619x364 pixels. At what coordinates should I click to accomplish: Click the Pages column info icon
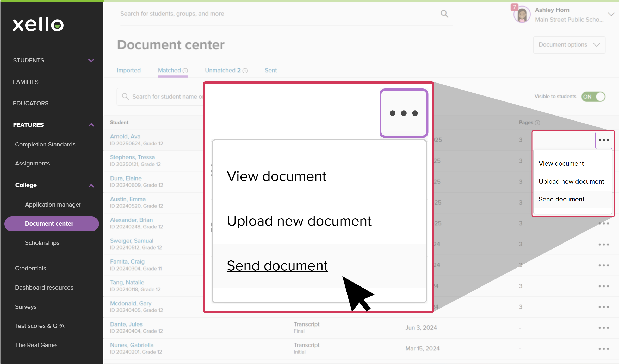tap(537, 123)
